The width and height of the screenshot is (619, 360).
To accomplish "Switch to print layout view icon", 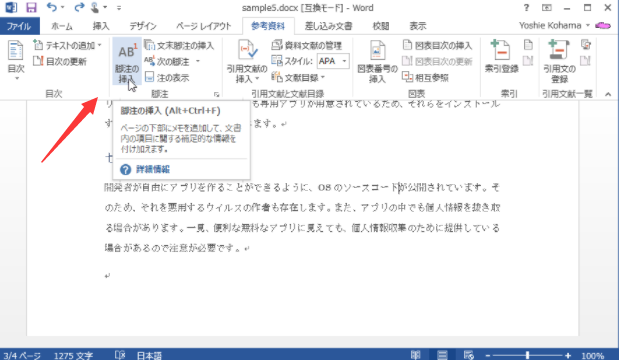I will tap(443, 354).
